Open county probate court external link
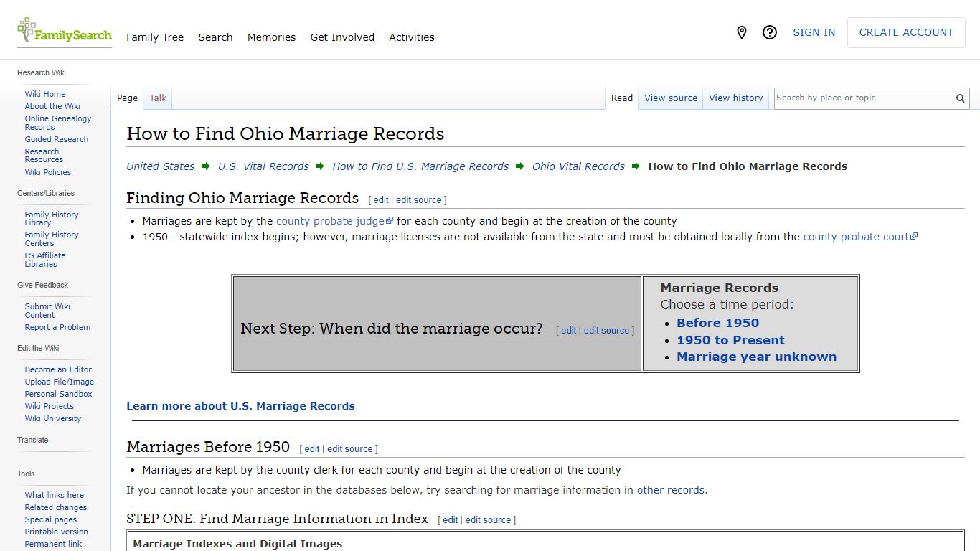 860,237
